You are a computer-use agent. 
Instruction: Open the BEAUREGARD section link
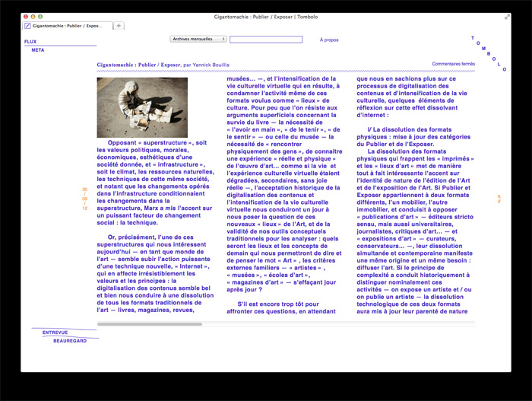pos(70,341)
